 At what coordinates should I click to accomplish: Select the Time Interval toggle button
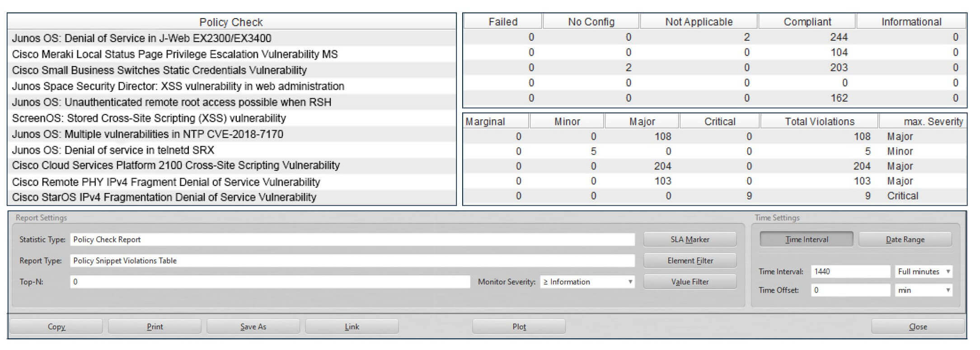(x=807, y=239)
